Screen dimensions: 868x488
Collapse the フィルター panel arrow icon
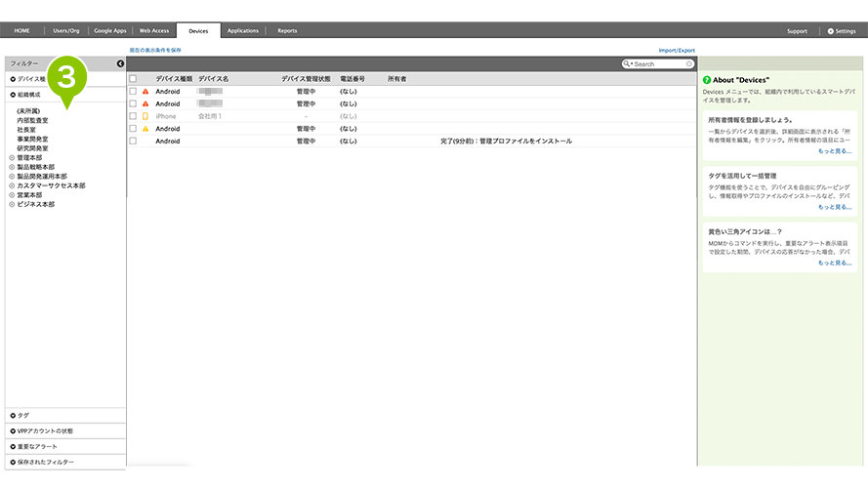click(x=120, y=63)
